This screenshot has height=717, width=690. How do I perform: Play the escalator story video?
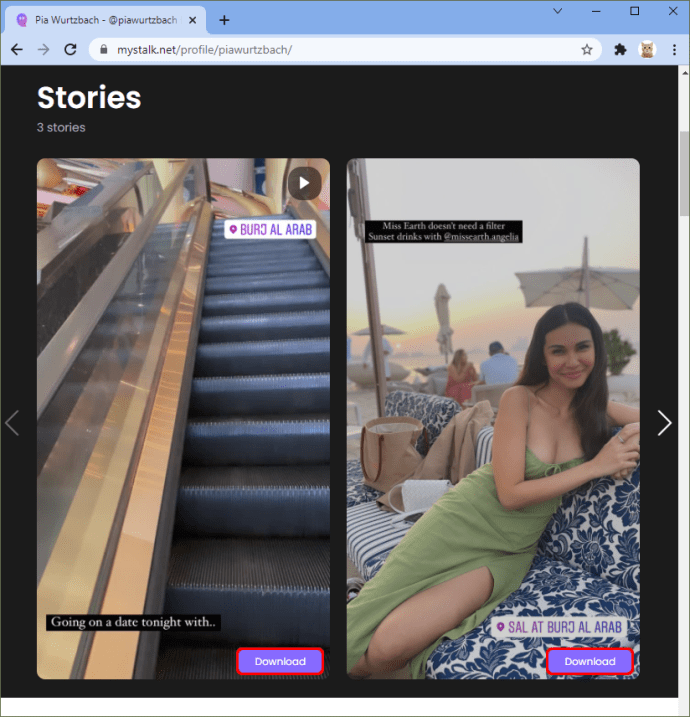[x=305, y=183]
